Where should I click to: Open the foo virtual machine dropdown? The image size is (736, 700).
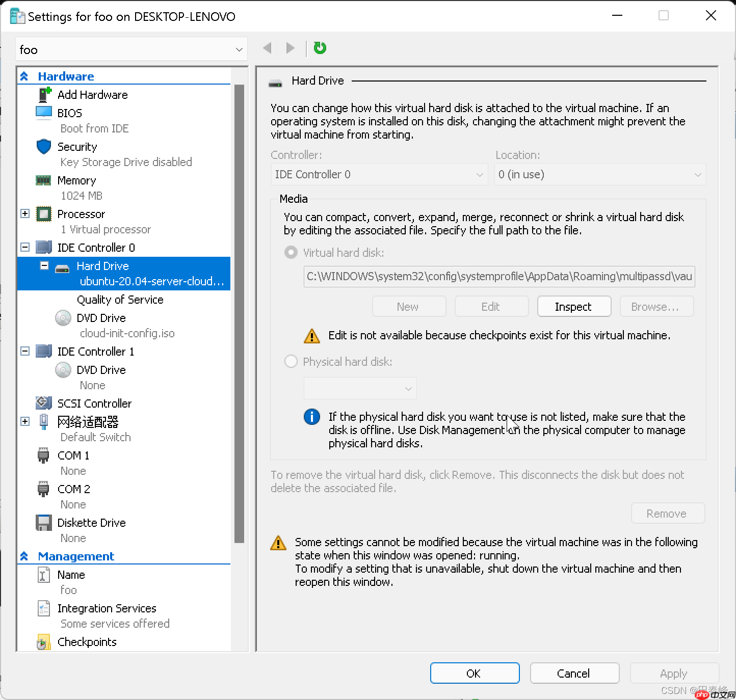pyautogui.click(x=131, y=49)
